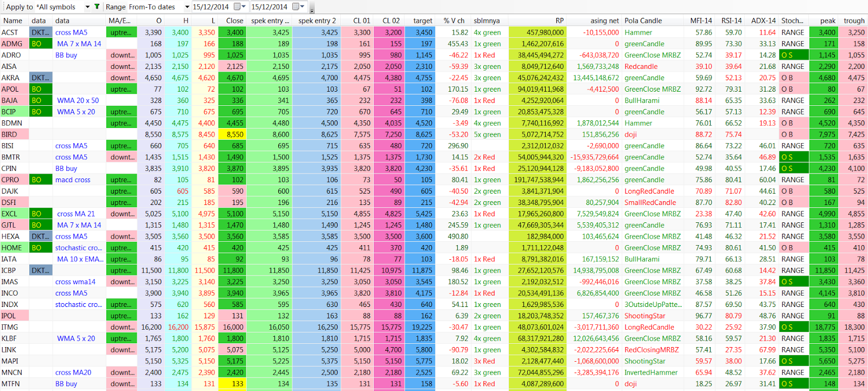Click 'ShootingStar' in the IPOL row
This screenshot has height=391, width=868.
click(x=644, y=316)
